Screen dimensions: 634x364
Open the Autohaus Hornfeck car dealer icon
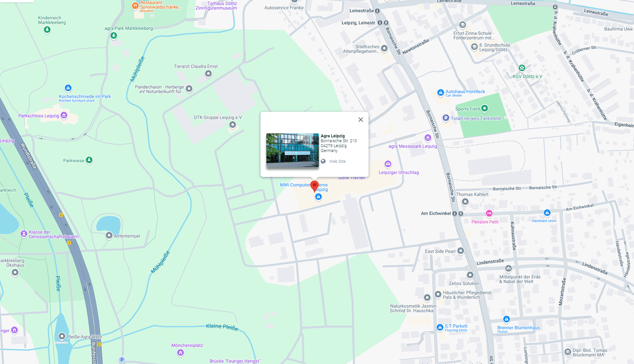click(440, 92)
